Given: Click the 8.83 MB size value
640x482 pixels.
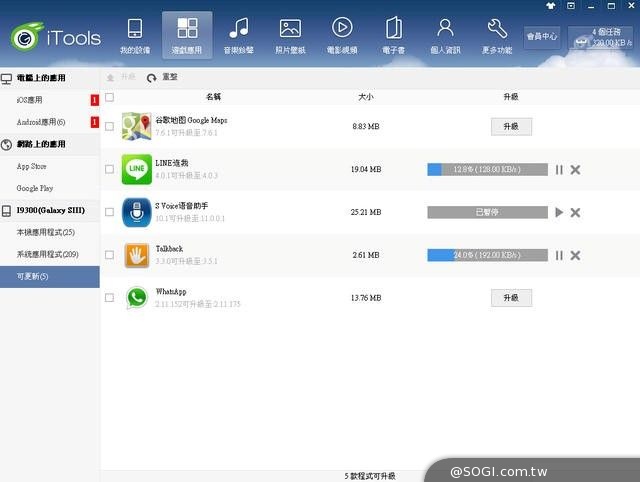Looking at the screenshot, I should pyautogui.click(x=366, y=127).
